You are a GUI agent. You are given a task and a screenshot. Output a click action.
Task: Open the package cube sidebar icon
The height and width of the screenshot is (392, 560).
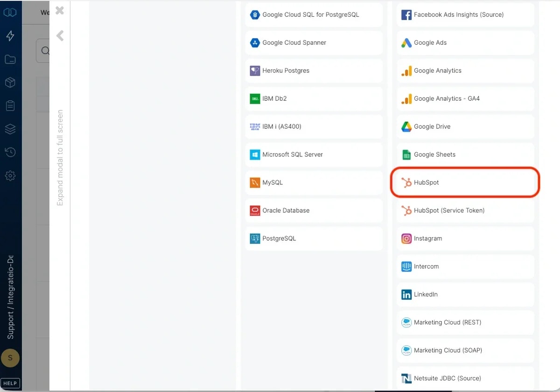10,83
